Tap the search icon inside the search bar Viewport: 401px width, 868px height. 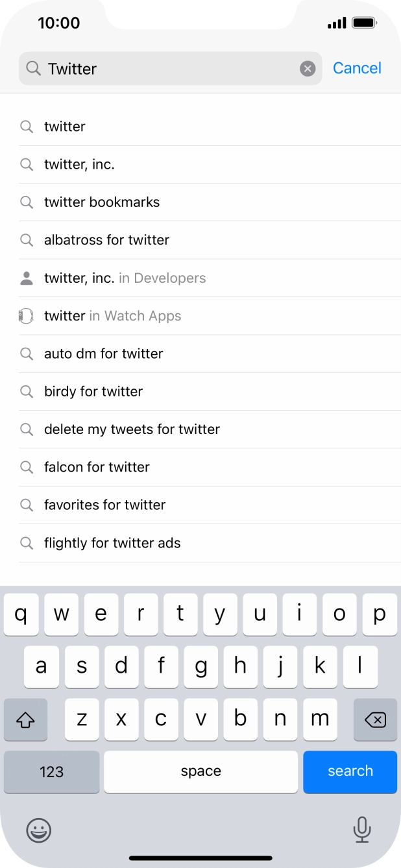32,68
